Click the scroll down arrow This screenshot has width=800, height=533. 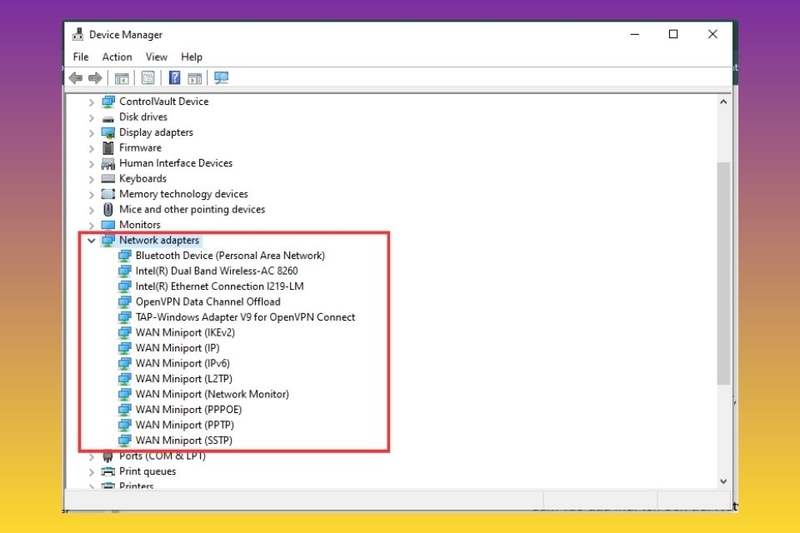(x=723, y=481)
